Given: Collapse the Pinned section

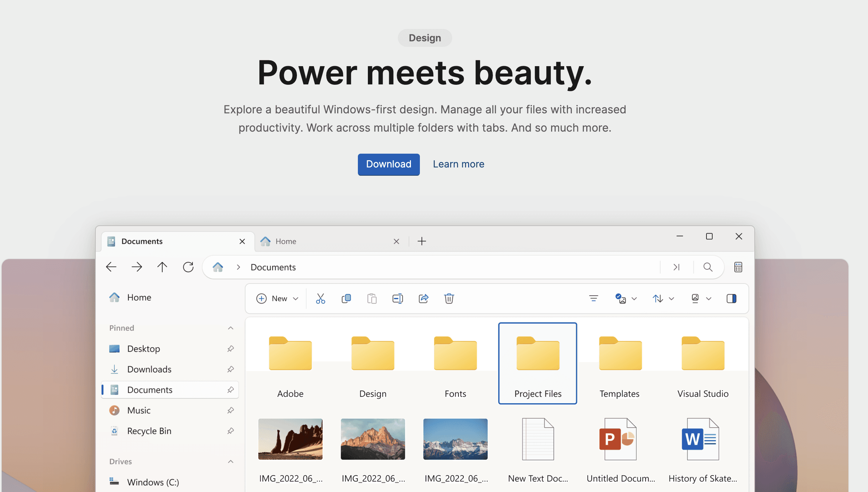Looking at the screenshot, I should (231, 328).
